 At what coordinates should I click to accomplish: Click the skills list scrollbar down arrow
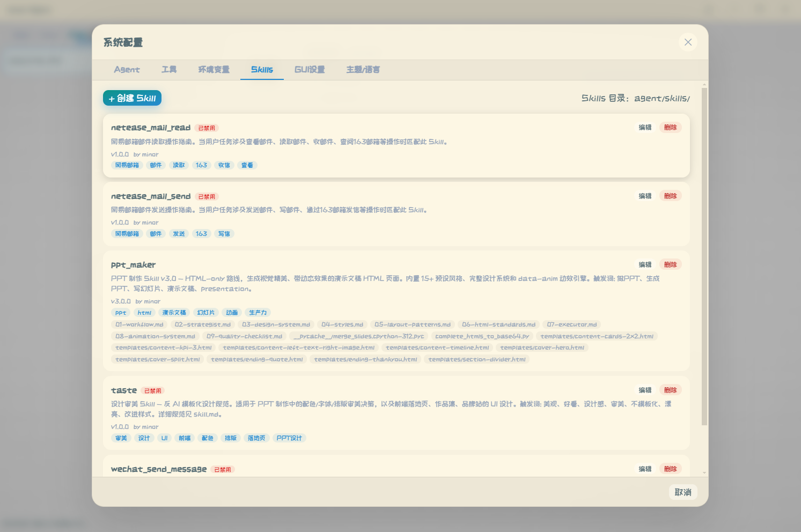coord(704,473)
